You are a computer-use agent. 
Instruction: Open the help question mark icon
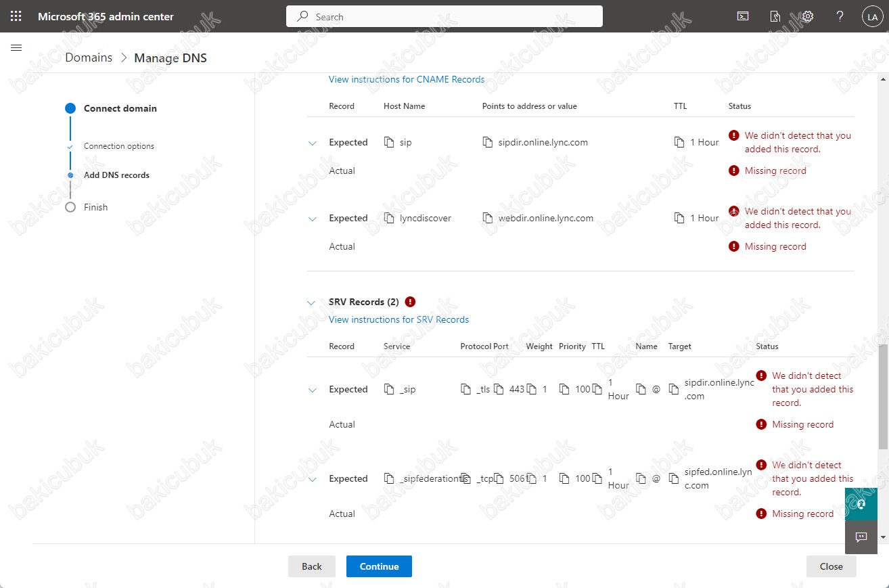coord(840,16)
